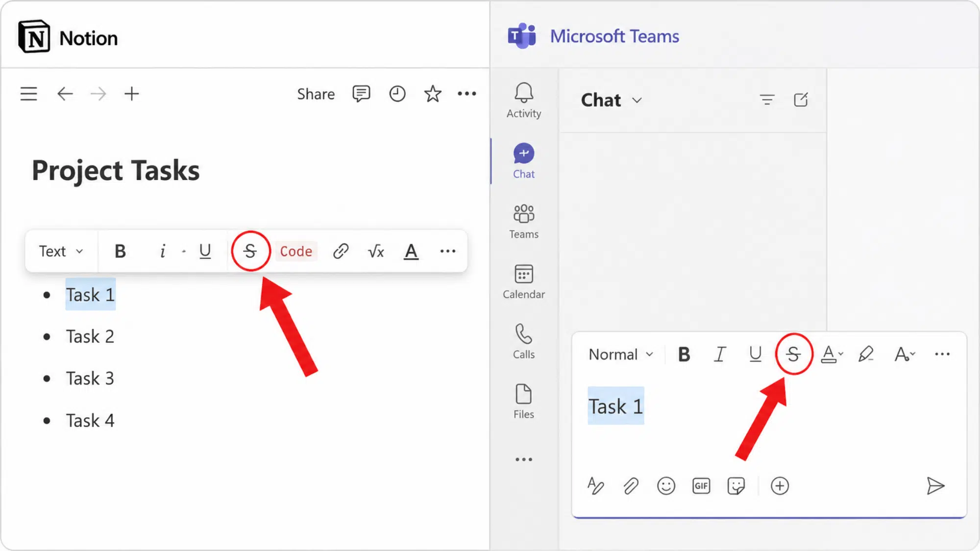This screenshot has height=551, width=980.
Task: Toggle the format pen icon below the message
Action: point(595,486)
